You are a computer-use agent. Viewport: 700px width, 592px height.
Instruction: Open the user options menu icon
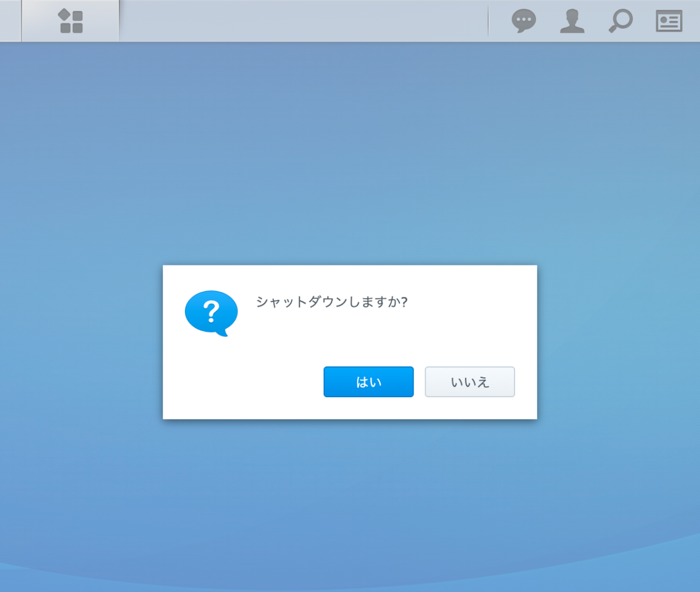[x=572, y=21]
